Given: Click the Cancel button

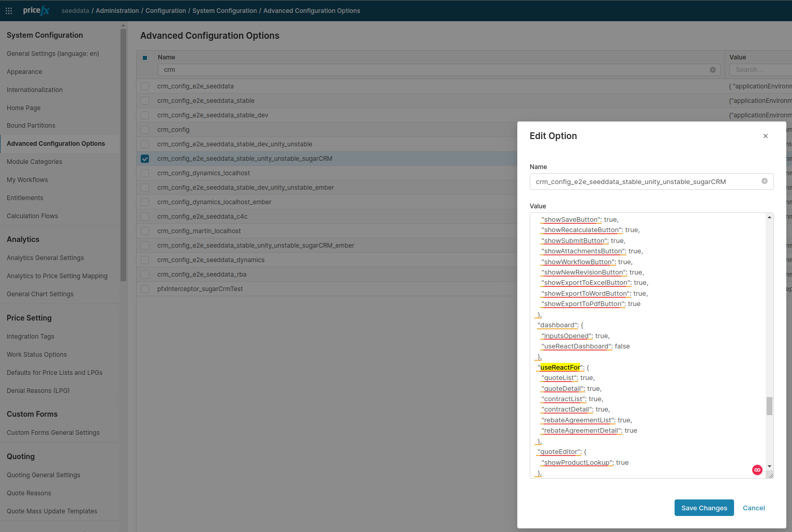Looking at the screenshot, I should [x=754, y=508].
